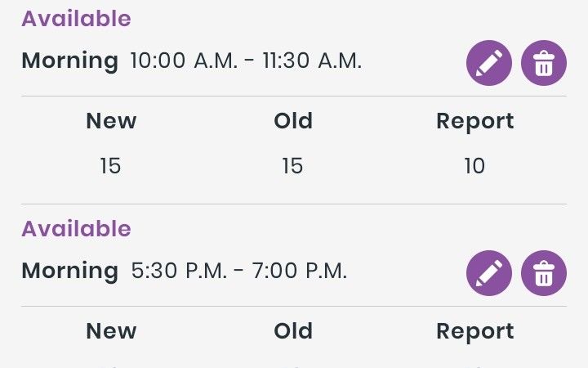Edit the 5:30 P.M. - 7:00 P.M. slot
This screenshot has width=588, height=368.
click(x=489, y=273)
